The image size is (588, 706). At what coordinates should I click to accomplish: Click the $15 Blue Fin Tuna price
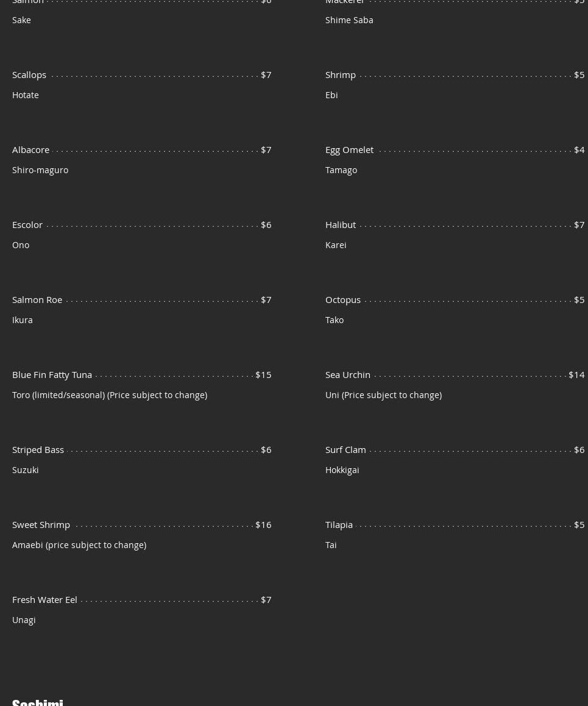(263, 374)
